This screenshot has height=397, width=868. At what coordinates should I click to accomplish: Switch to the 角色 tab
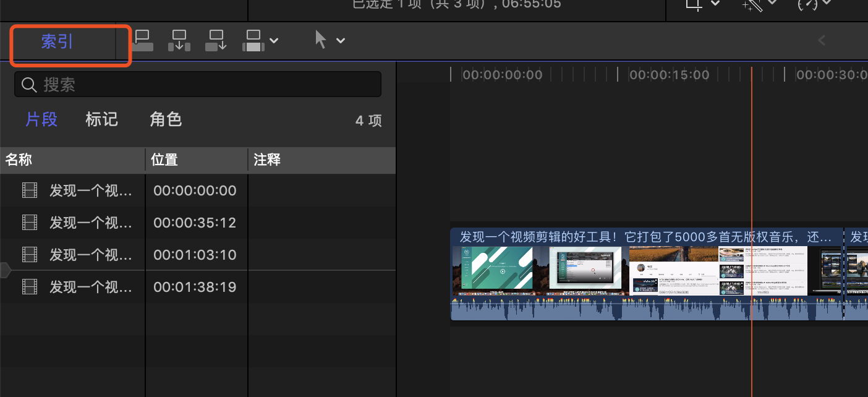point(166,119)
